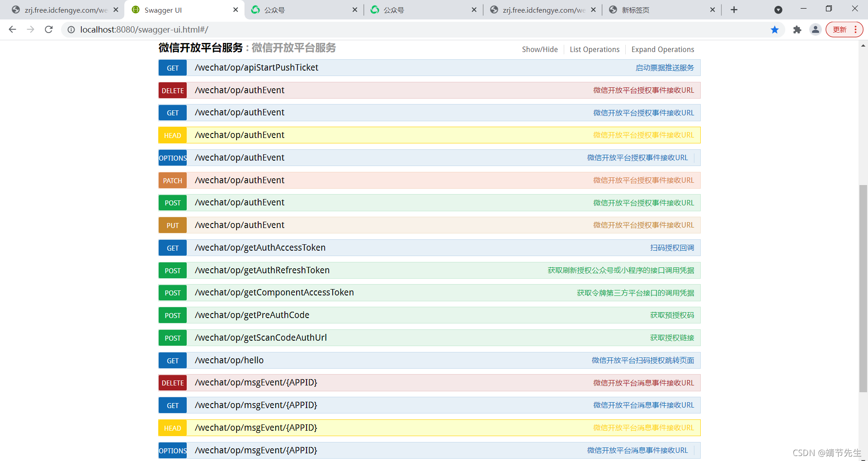The height and width of the screenshot is (461, 868).
Task: Click the Expand Operations link
Action: (x=663, y=49)
